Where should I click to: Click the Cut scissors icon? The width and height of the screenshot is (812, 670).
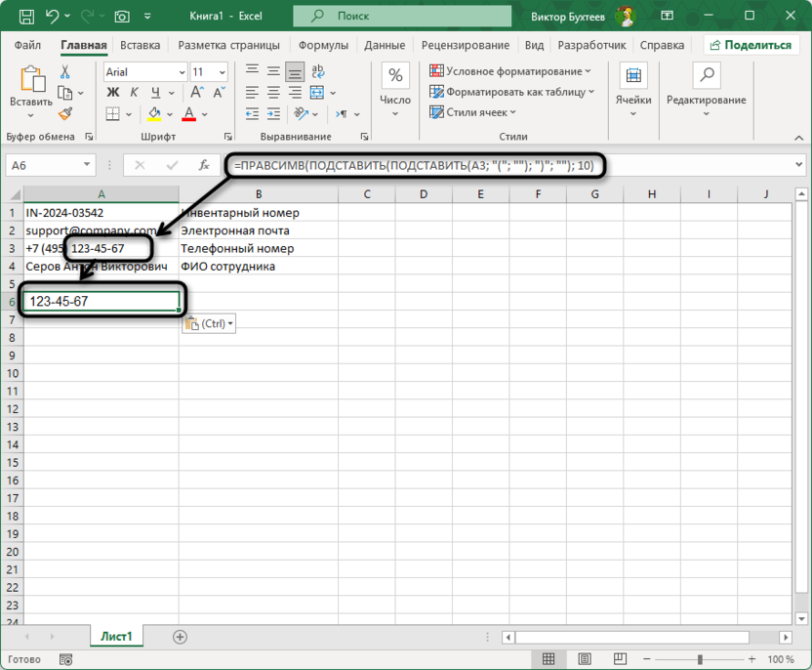click(x=65, y=72)
